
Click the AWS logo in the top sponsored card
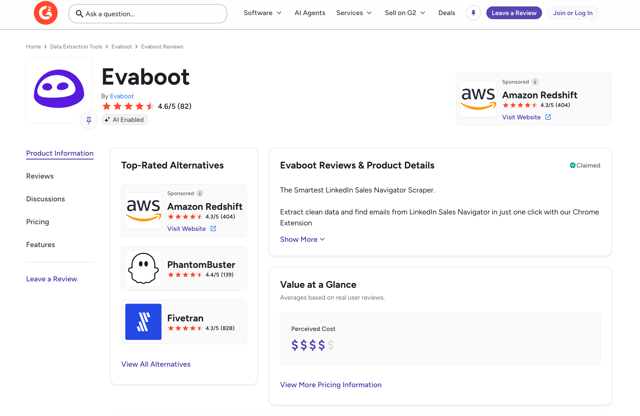478,99
